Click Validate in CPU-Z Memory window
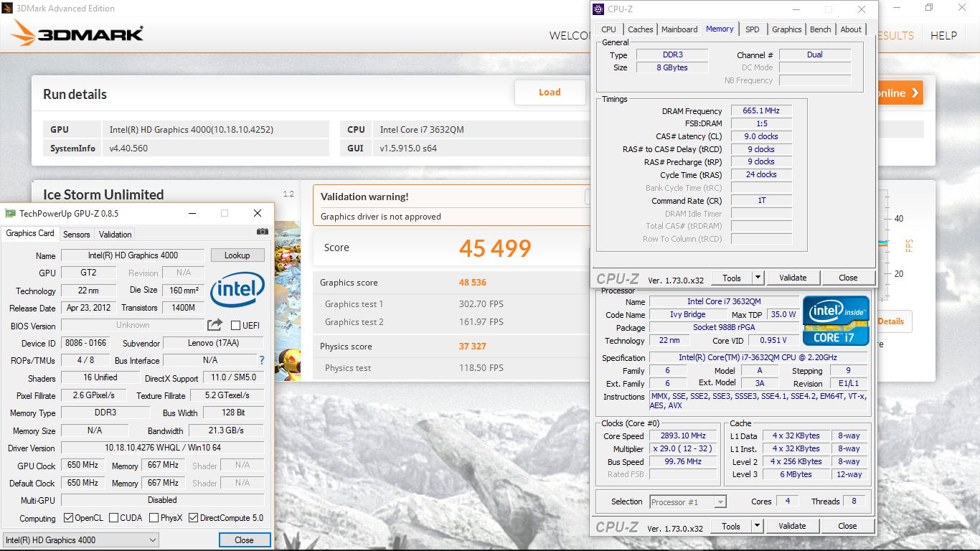 793,278
